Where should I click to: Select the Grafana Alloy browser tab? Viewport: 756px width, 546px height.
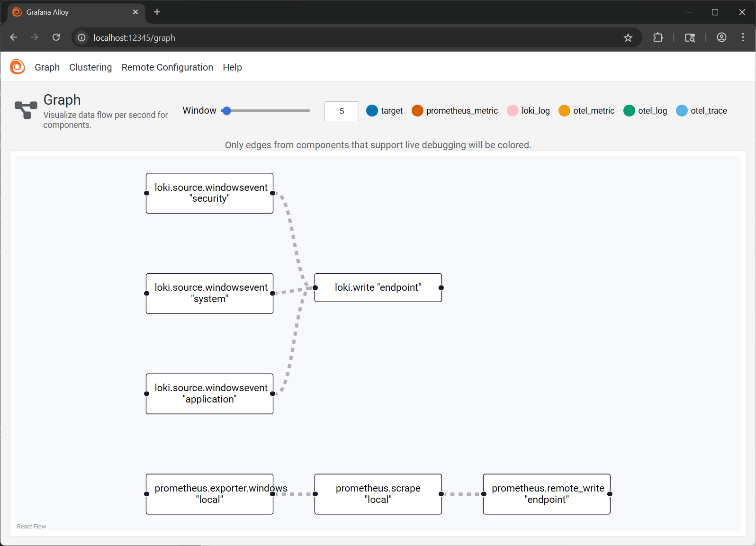[x=76, y=12]
